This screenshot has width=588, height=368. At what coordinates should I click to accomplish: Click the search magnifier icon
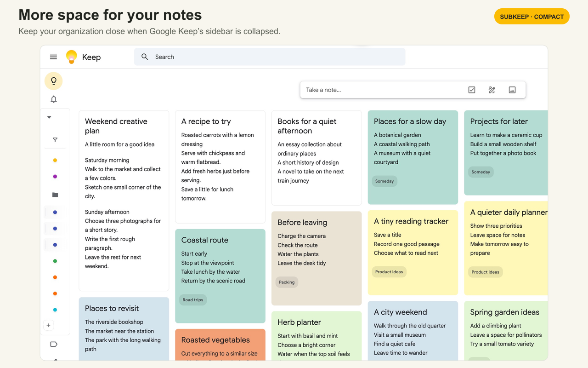[145, 57]
